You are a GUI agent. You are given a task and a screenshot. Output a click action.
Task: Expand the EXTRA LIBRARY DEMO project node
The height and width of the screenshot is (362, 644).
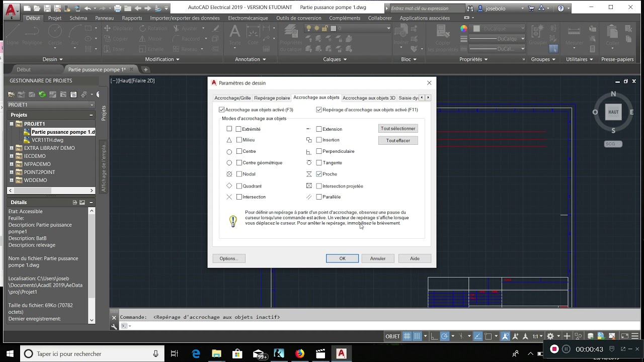(x=12, y=148)
